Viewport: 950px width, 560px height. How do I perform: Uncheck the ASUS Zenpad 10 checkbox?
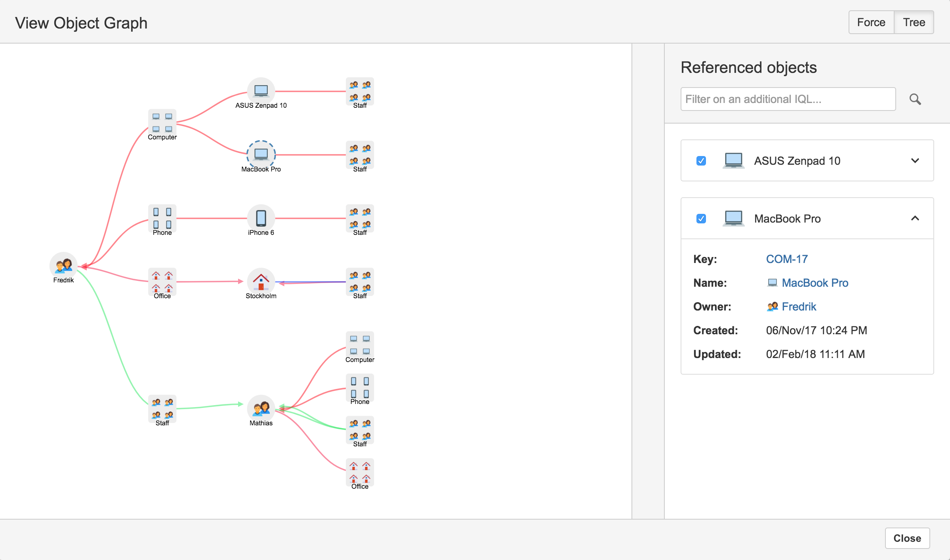tap(701, 161)
